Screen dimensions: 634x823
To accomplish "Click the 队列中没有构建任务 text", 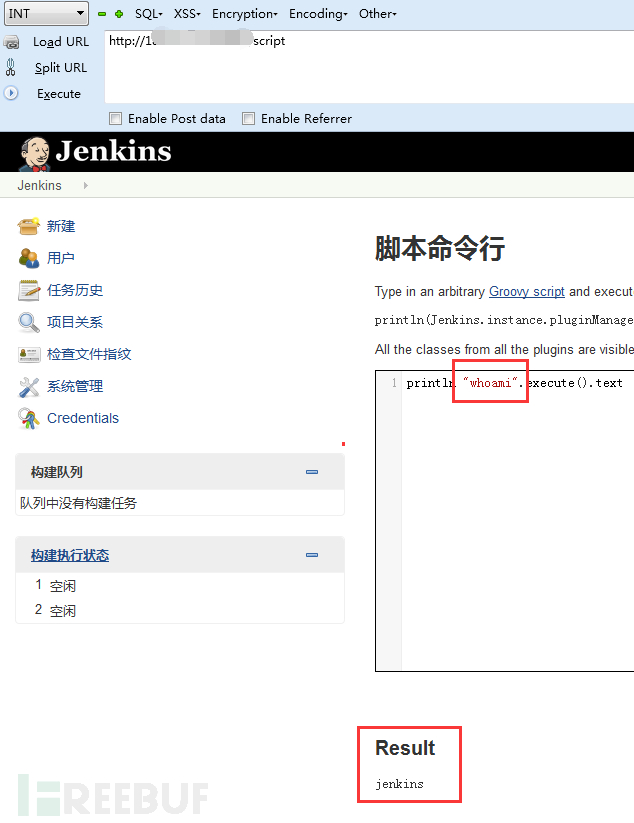I will (x=78, y=503).
